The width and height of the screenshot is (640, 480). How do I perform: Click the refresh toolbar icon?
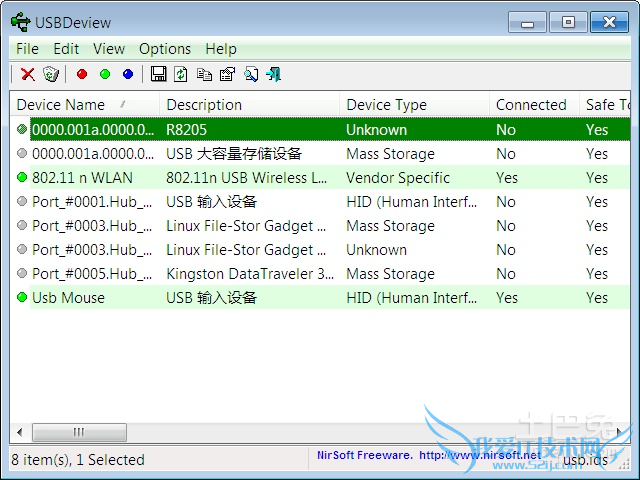click(x=181, y=74)
